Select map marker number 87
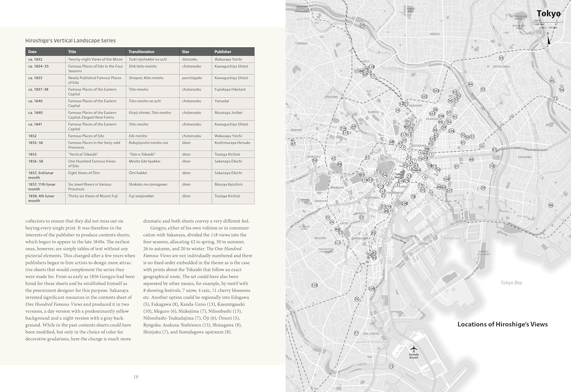 pos(293,144)
